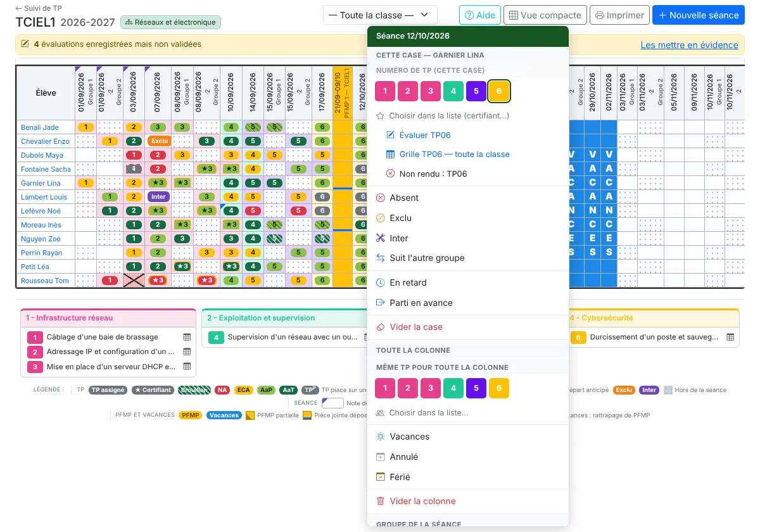Go back to Suivi de TP
The width and height of the screenshot is (760, 532).
tap(39, 8)
